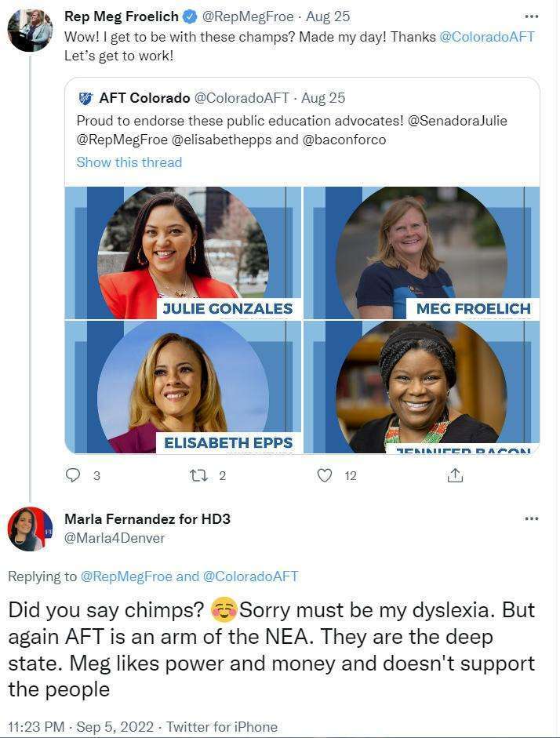Screen dimensions: 560x738
Task: Open the Julie Gonzales photo
Action: pos(183,253)
